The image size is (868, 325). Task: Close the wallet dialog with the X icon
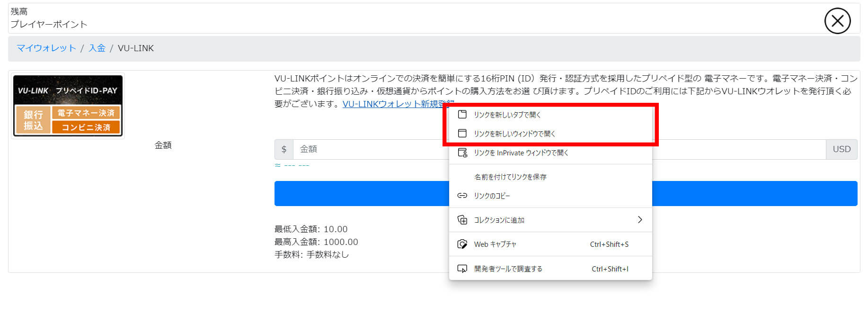(x=837, y=21)
